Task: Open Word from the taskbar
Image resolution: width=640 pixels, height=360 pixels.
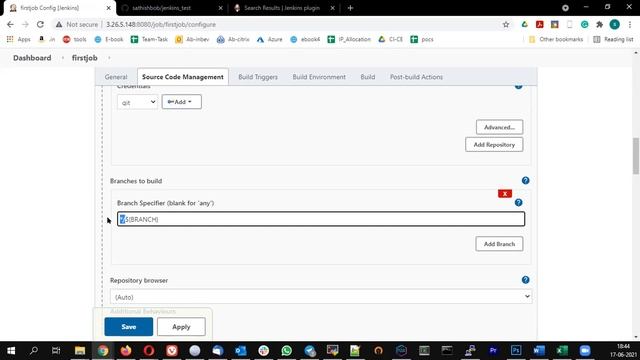Action: point(539,351)
